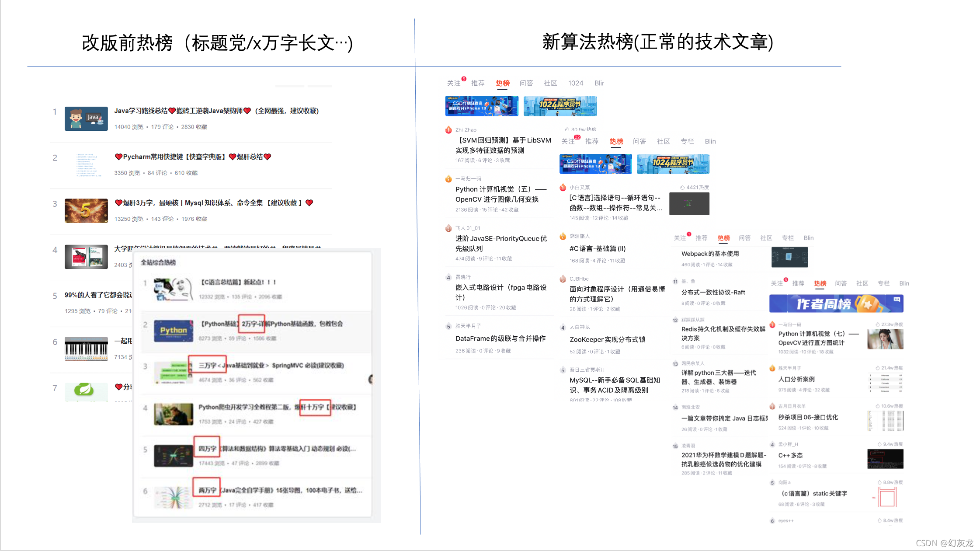Click rank 4 badge beside 贾晓行

click(448, 277)
